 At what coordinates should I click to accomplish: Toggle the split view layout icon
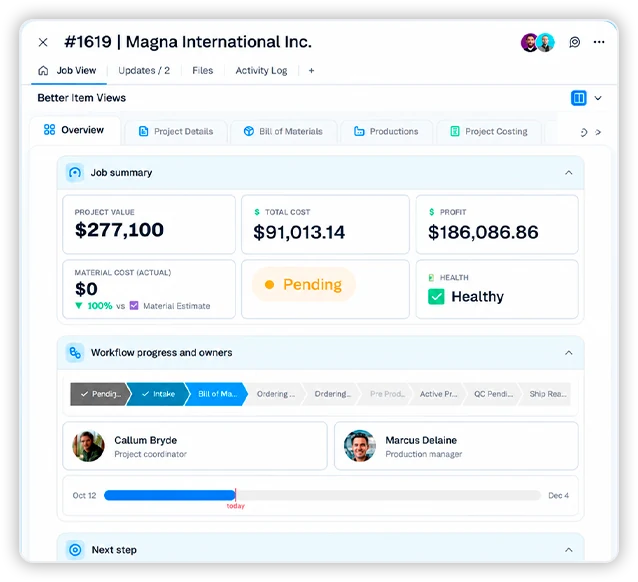[x=578, y=98]
